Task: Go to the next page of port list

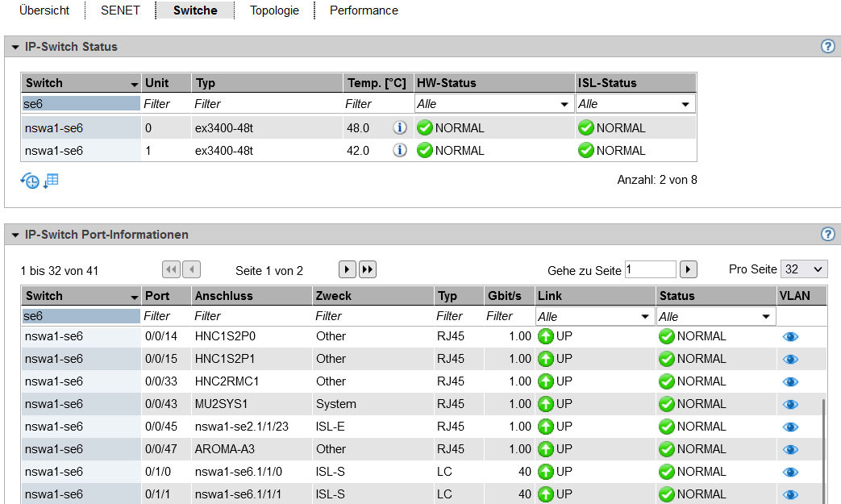Action: [347, 270]
